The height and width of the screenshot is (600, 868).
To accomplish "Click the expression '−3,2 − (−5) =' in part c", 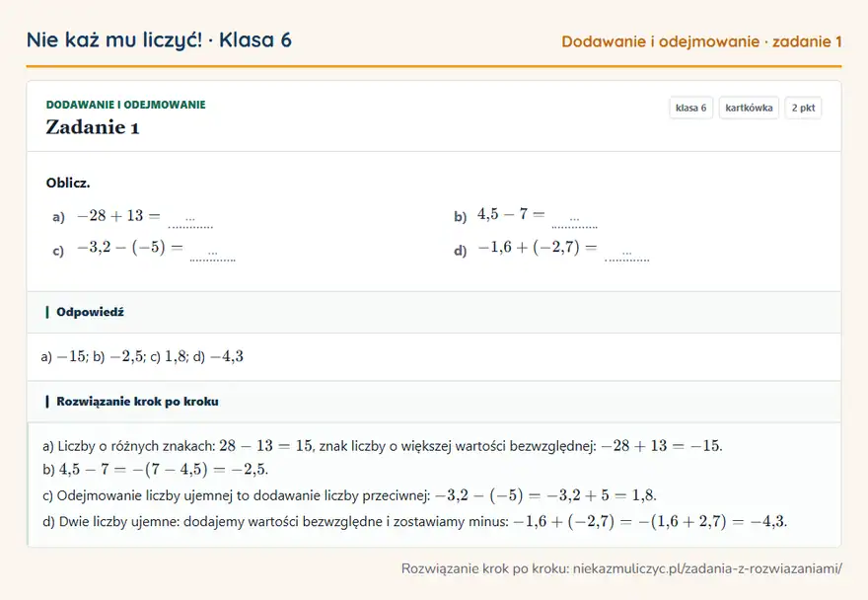I will pyautogui.click(x=130, y=247).
